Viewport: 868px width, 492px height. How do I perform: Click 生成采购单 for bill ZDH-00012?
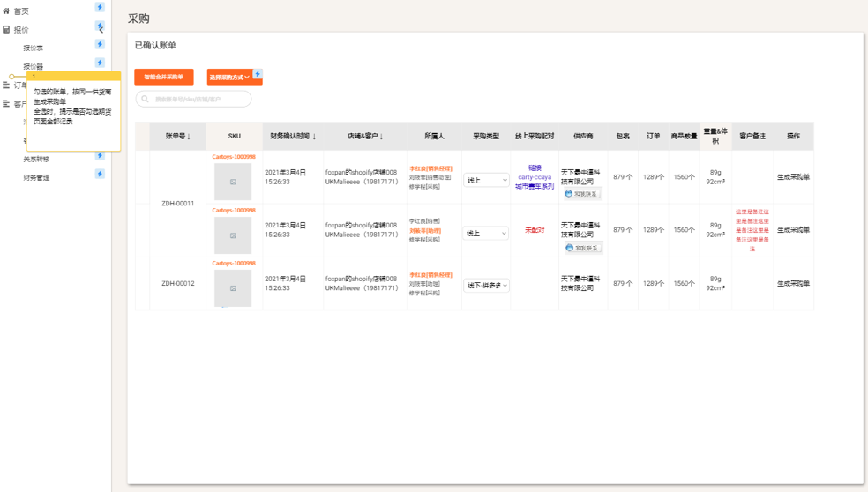793,284
